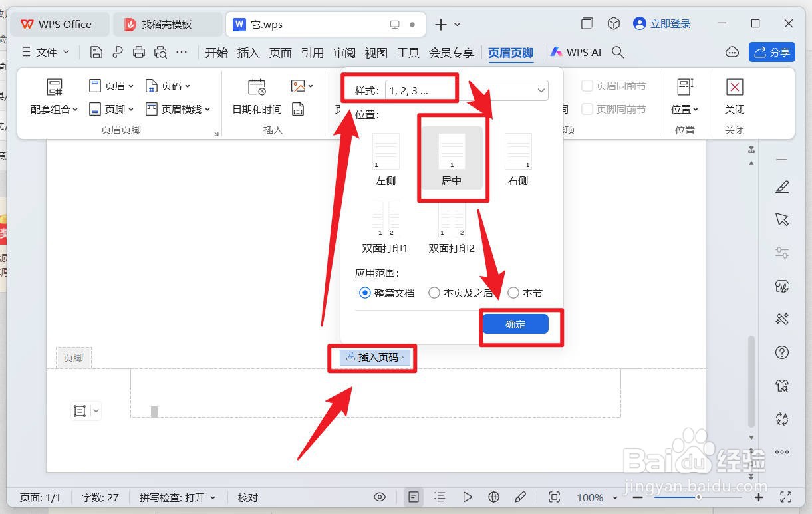Click the zoom slider in the status bar
The height and width of the screenshot is (514, 812).
coord(698,497)
